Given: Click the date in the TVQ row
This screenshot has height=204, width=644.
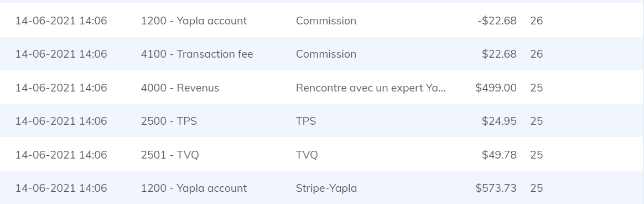Looking at the screenshot, I should [61, 155].
